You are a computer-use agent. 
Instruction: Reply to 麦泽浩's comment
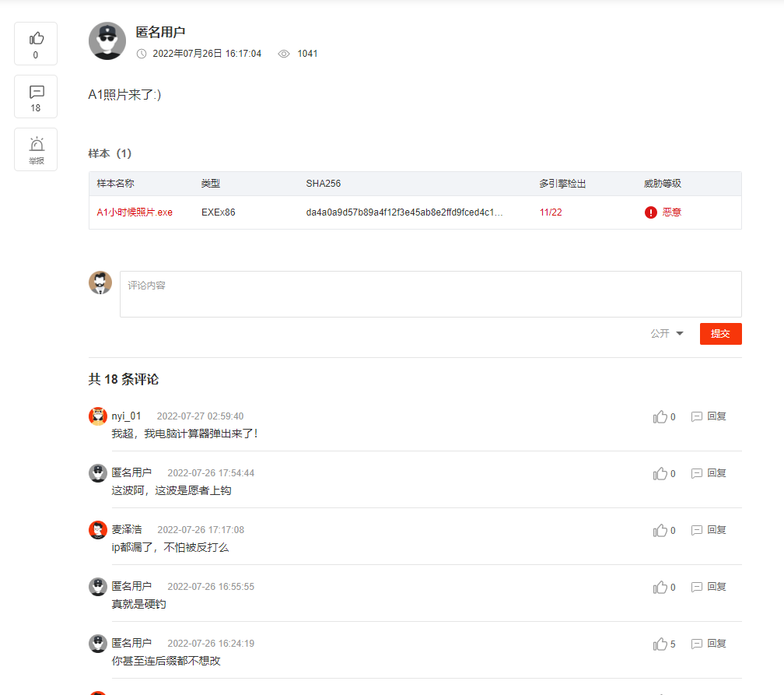coord(709,530)
